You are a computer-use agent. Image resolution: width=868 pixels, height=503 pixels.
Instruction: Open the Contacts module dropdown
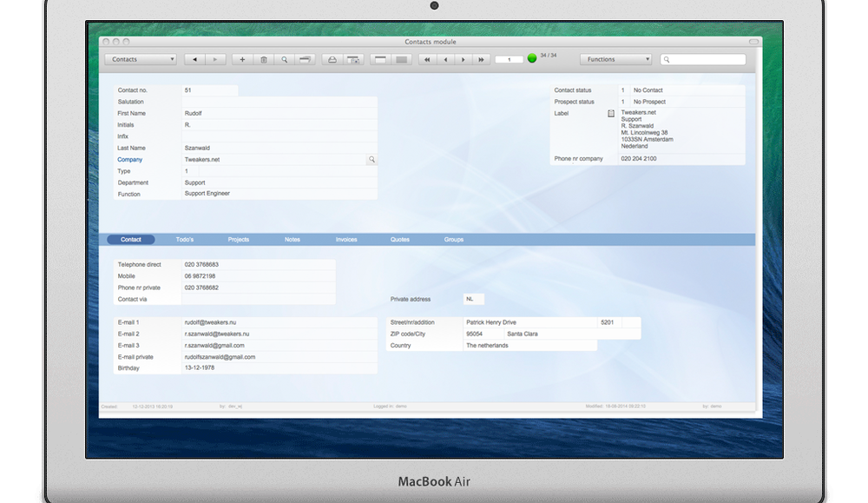click(140, 59)
